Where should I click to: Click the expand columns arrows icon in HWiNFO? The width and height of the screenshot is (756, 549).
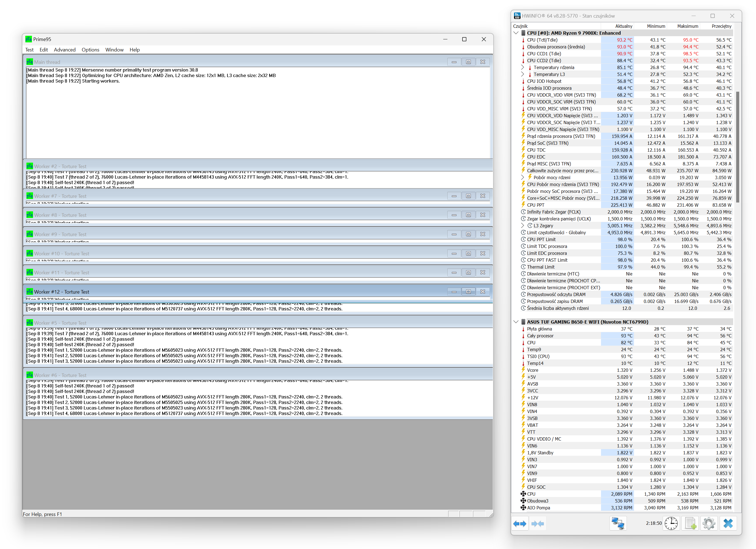click(x=520, y=524)
